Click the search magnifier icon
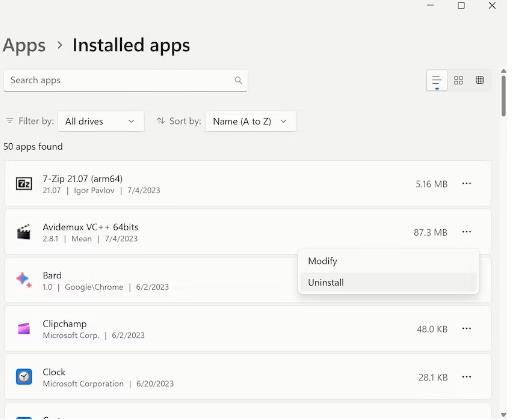Screen dimensions: 513x420 (x=238, y=80)
